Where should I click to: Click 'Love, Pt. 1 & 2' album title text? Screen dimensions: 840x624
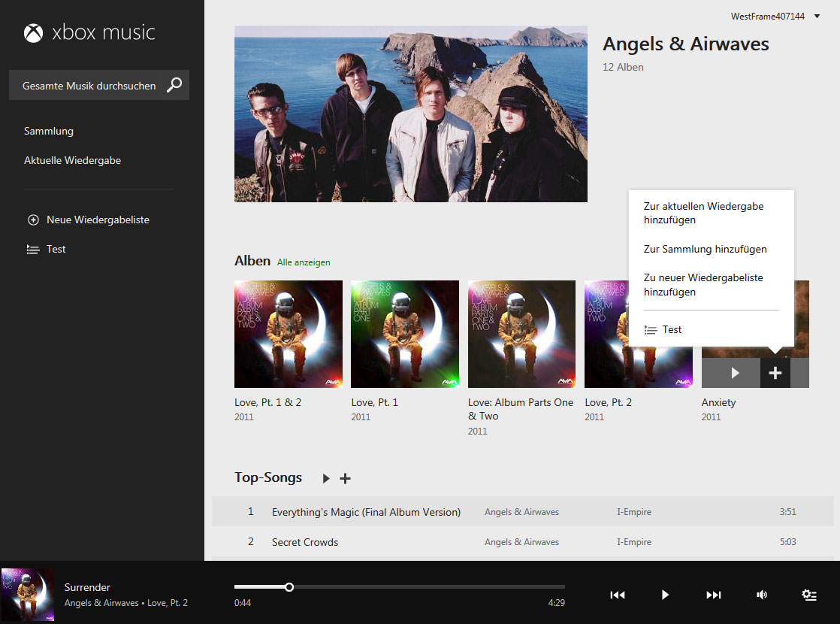click(x=268, y=403)
